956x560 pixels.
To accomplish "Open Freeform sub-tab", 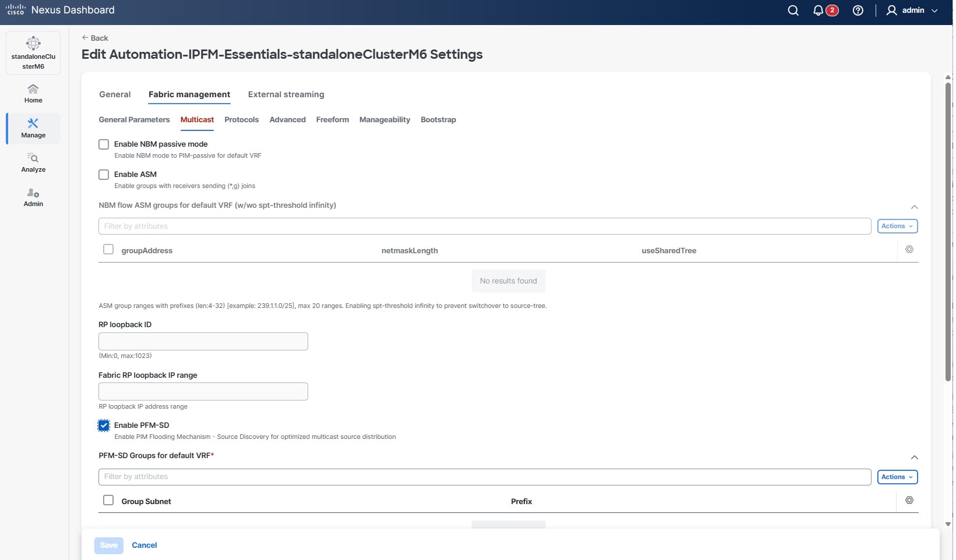I will click(x=333, y=119).
